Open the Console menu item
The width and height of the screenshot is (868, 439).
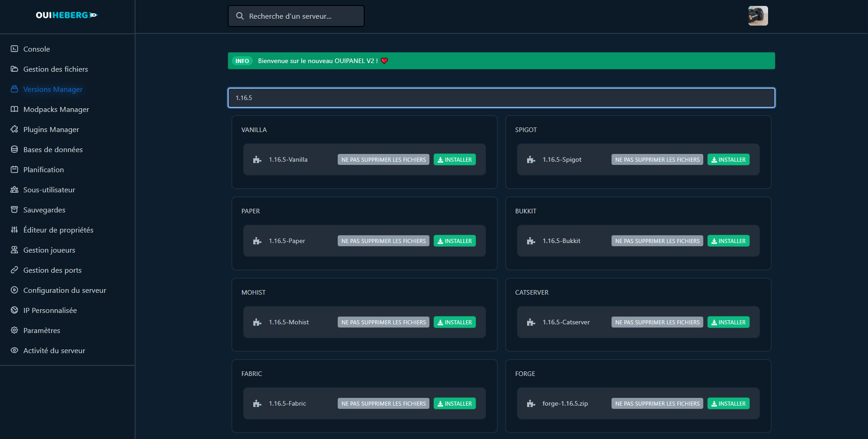pyautogui.click(x=37, y=49)
